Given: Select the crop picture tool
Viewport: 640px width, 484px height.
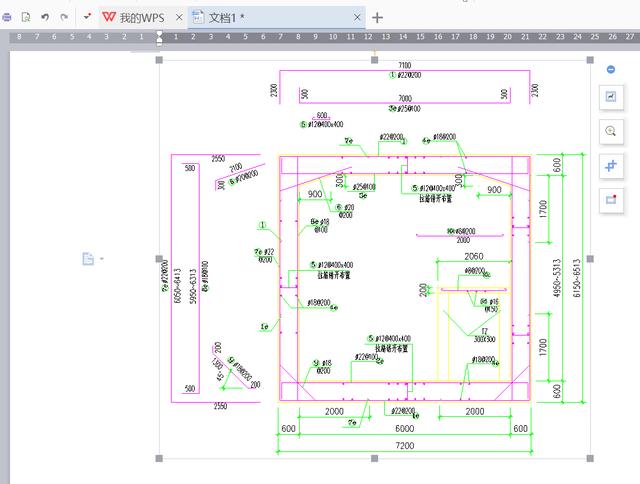Looking at the screenshot, I should (610, 165).
